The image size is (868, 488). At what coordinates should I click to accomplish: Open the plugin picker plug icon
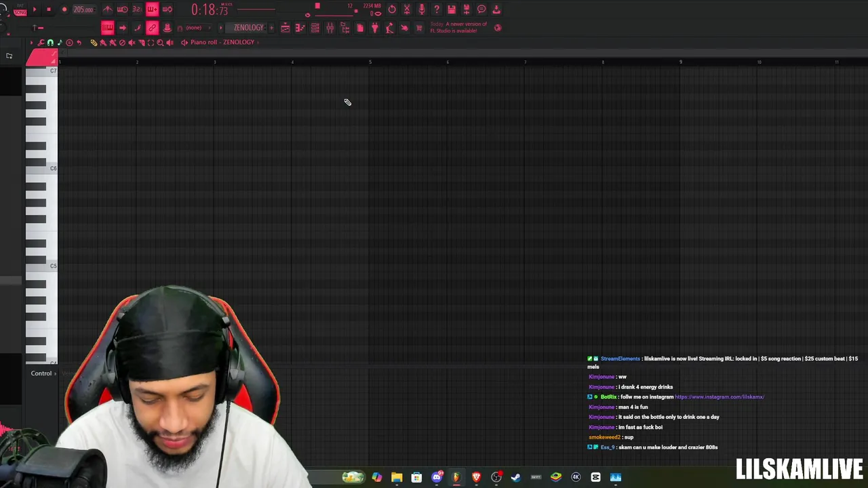click(x=375, y=28)
